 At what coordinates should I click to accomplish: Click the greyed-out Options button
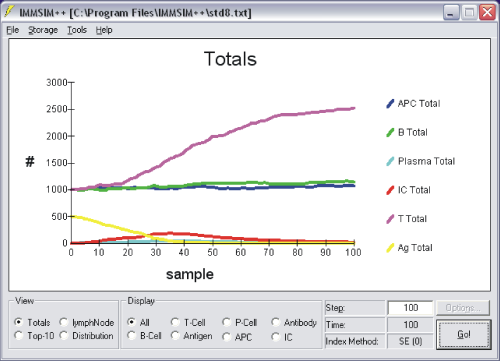point(463,308)
